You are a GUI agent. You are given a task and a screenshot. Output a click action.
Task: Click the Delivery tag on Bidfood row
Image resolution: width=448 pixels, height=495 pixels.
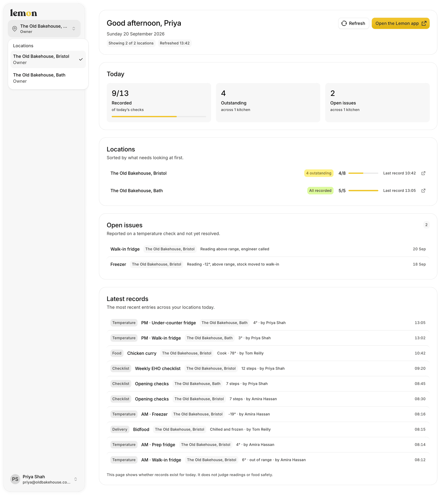click(x=120, y=430)
